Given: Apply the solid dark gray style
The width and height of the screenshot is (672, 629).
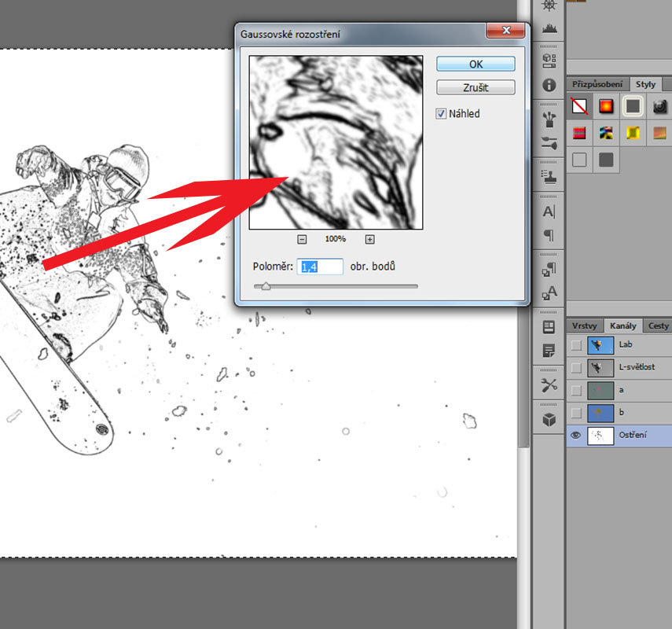Looking at the screenshot, I should pos(606,160).
